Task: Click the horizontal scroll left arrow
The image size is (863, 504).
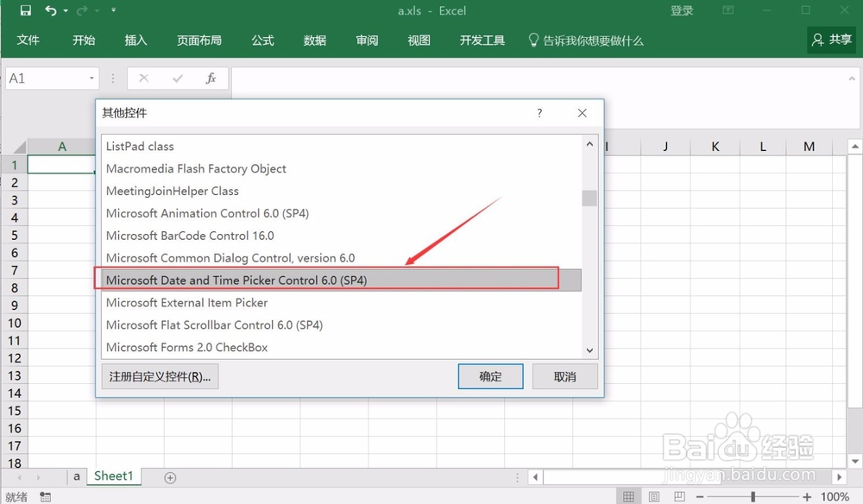Action: [x=536, y=477]
